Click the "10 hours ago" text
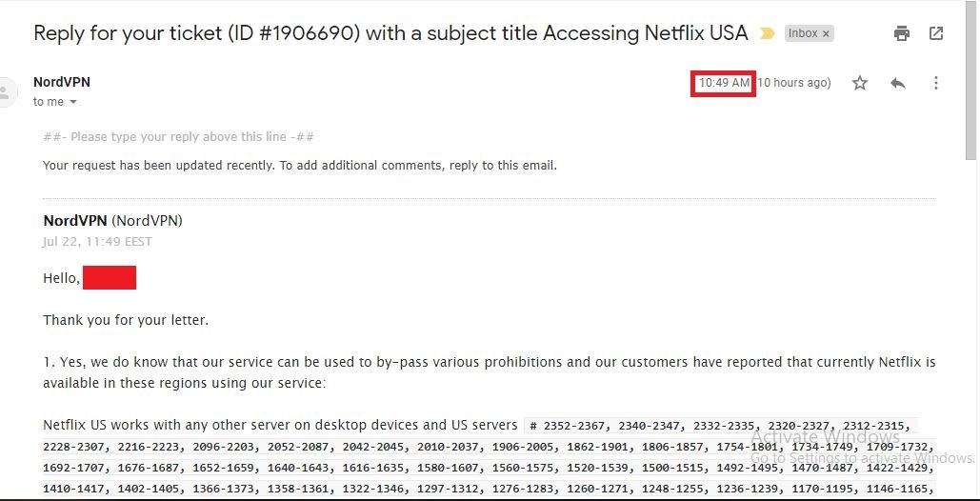Viewport: 980px width, 501px height. [x=793, y=83]
